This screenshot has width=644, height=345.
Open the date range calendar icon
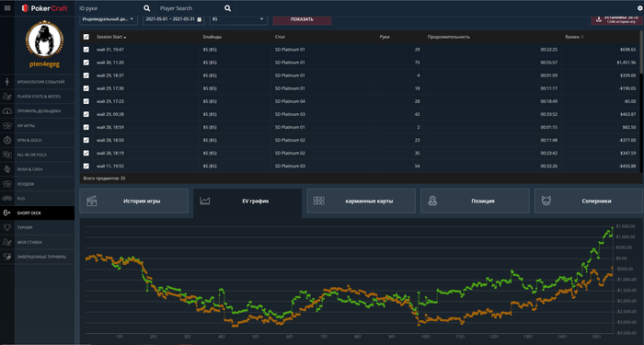tap(200, 19)
